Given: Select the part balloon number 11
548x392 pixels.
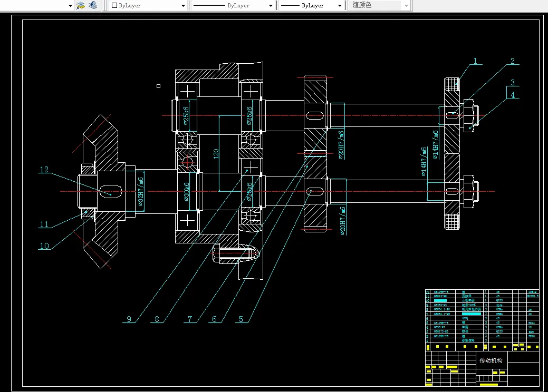Looking at the screenshot, I should pos(44,224).
